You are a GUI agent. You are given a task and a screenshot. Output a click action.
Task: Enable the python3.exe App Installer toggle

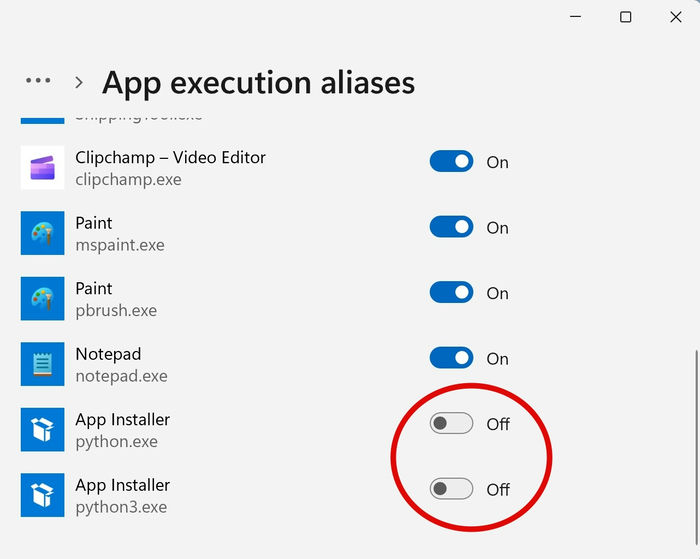[x=451, y=489]
